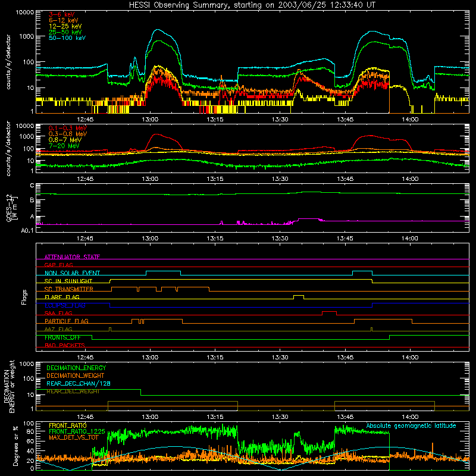This screenshot has width=476, height=476.
Task: Select the GAP_FLAG label
Action: tap(58, 265)
